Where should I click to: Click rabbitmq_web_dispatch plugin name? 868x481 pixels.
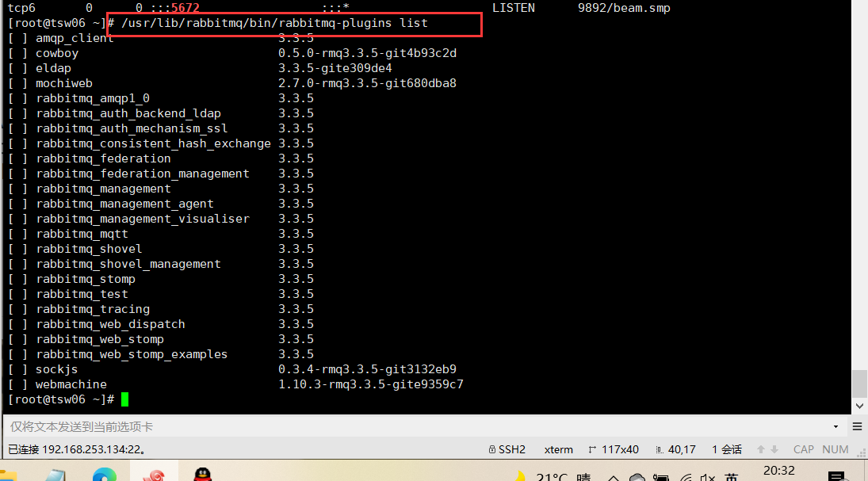(x=111, y=324)
